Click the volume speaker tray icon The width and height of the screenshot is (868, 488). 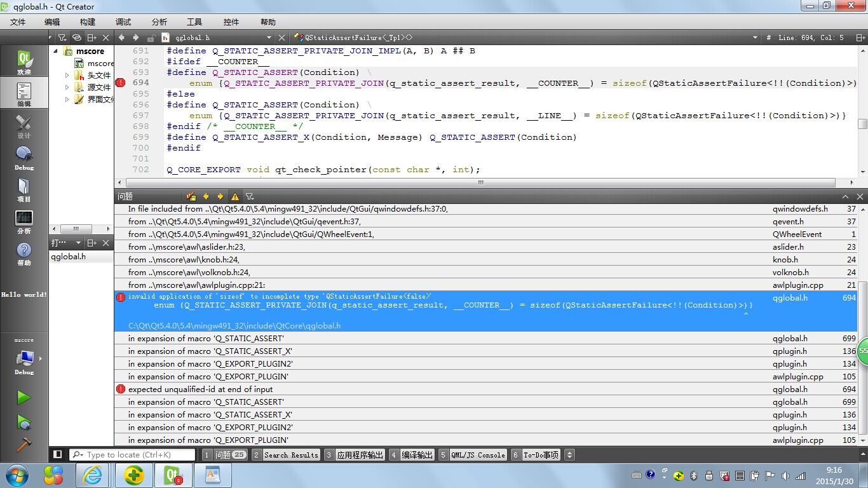coord(785,475)
